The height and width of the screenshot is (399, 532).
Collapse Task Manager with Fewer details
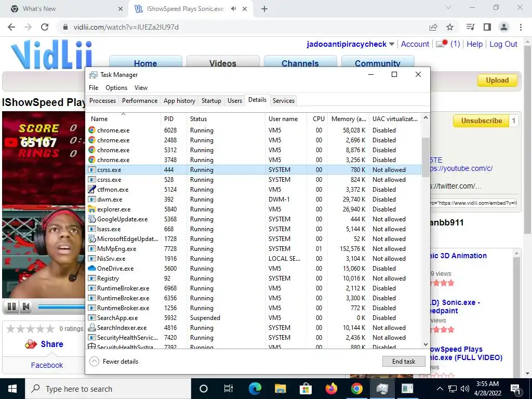coord(114,362)
